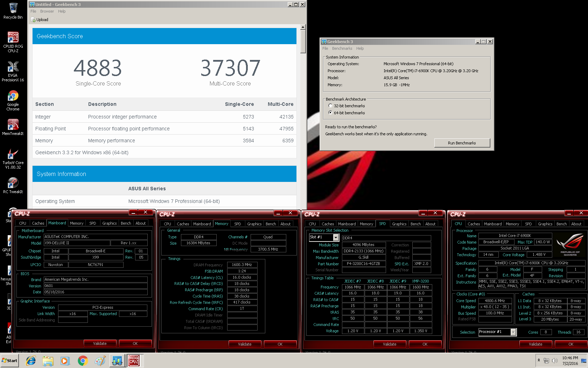Screen dimensions: 588x368
Task: Click Validate in SPD CPU-Z window
Action: pos(390,344)
